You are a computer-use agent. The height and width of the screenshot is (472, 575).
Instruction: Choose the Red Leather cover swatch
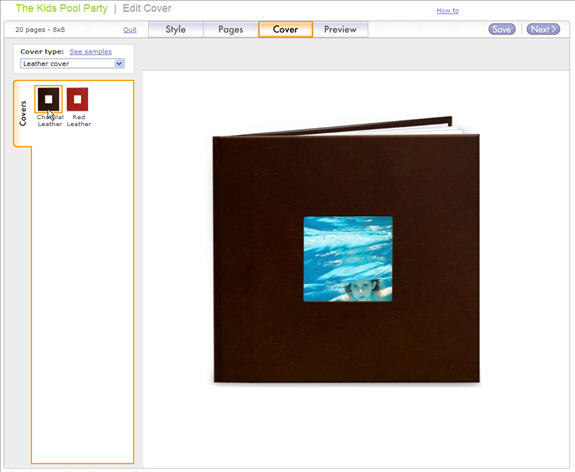(77, 99)
